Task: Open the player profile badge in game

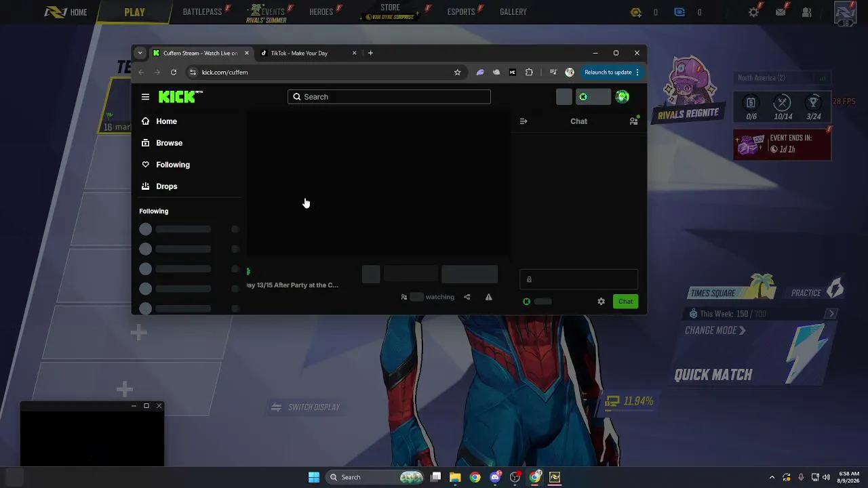Action: point(846,14)
